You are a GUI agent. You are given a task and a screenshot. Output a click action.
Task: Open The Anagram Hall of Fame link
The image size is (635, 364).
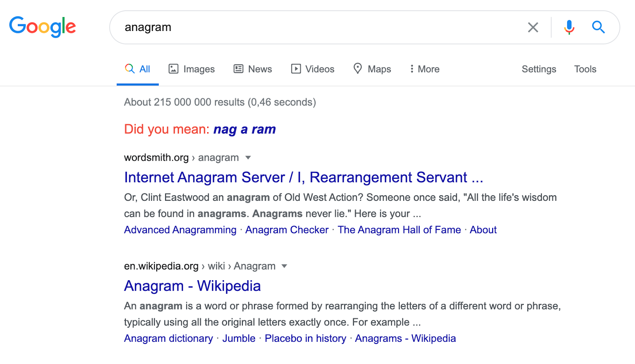click(399, 230)
